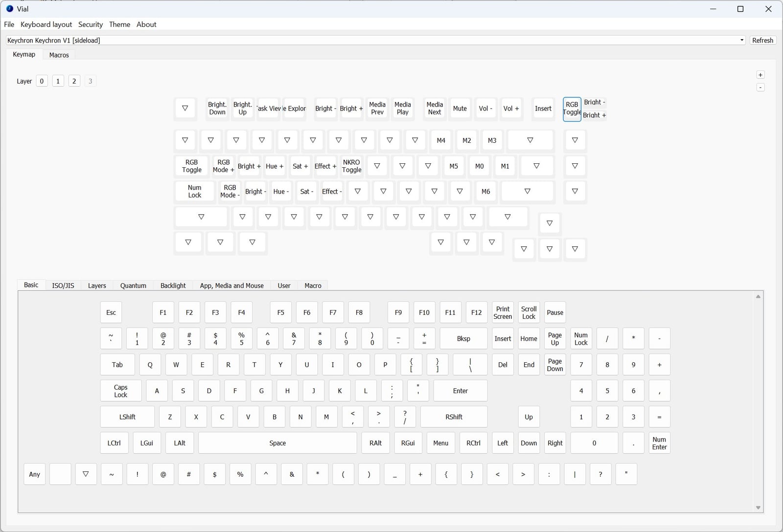This screenshot has width=783, height=532.
Task: Switch to the Macros tab
Action: coord(59,55)
